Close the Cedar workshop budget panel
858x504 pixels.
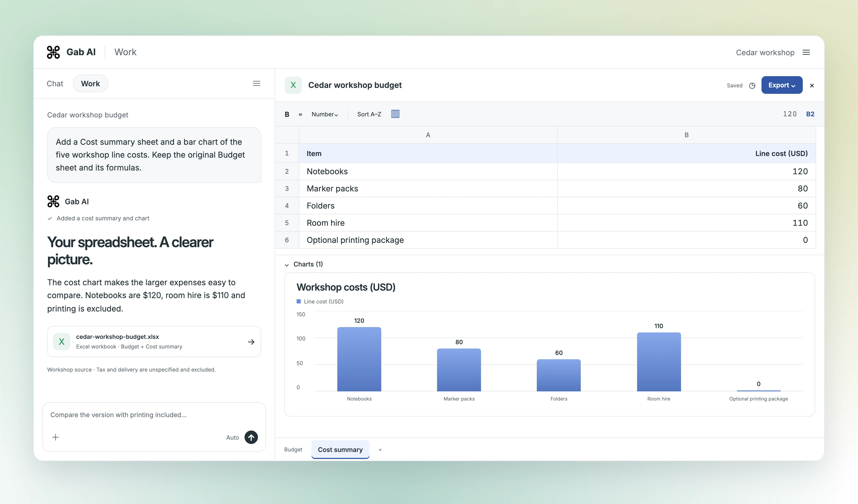pos(812,86)
